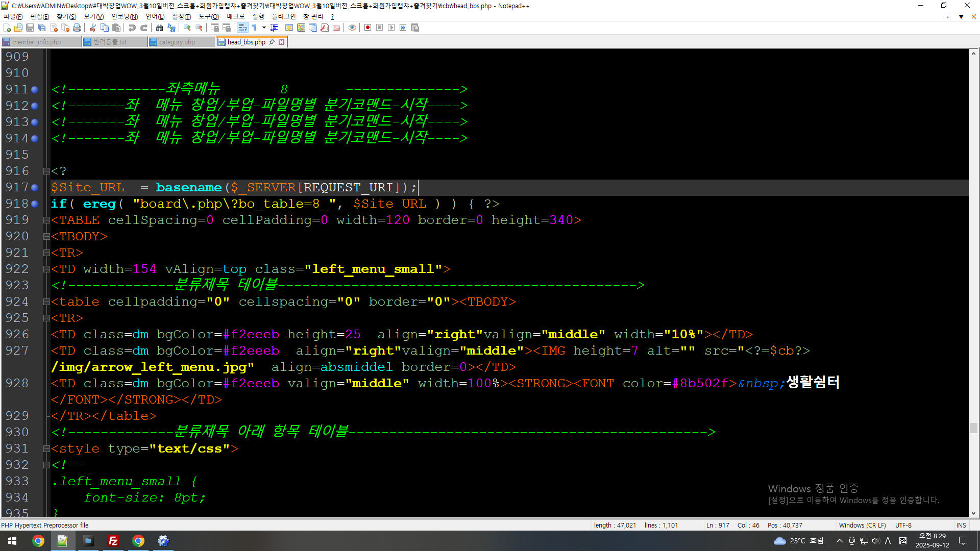Open FileZilla from the Windows taskbar
Screen dimensions: 980x551
pyautogui.click(x=113, y=541)
